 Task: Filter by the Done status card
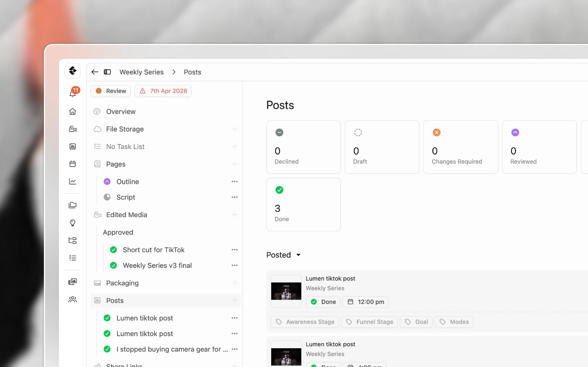coord(303,205)
